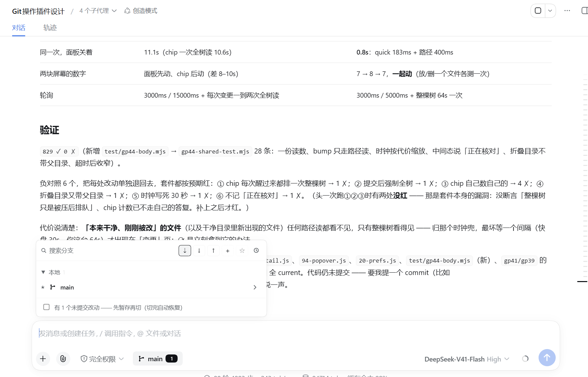
Task: Expand main branch submenu chevron
Action: [x=255, y=287]
